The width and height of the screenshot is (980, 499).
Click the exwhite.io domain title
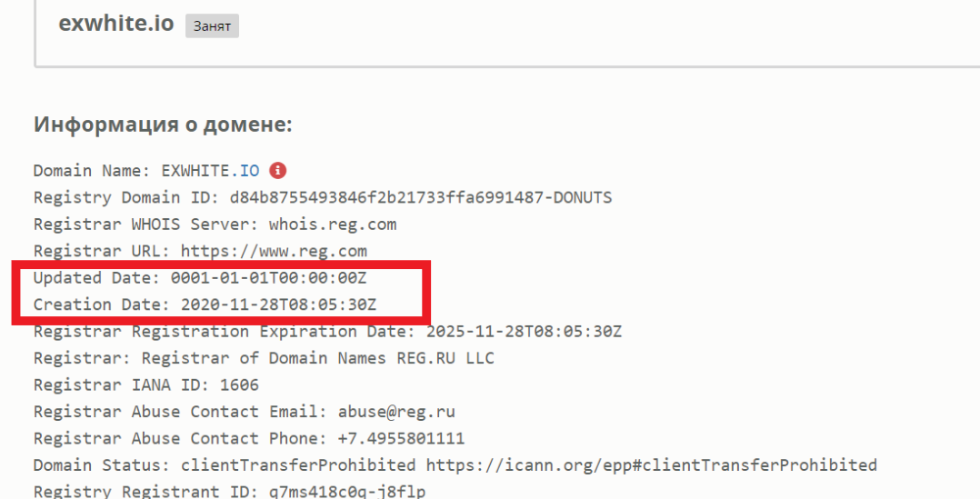(115, 25)
